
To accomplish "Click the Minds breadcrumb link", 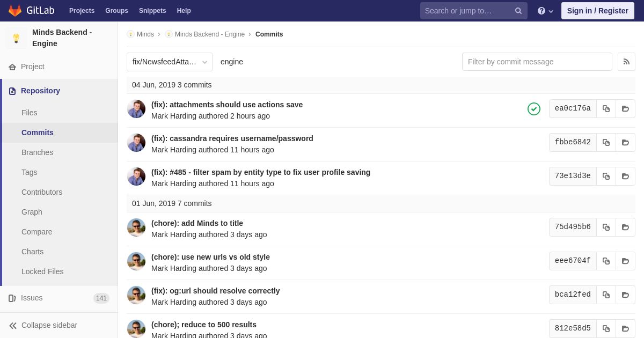I will click(x=145, y=34).
